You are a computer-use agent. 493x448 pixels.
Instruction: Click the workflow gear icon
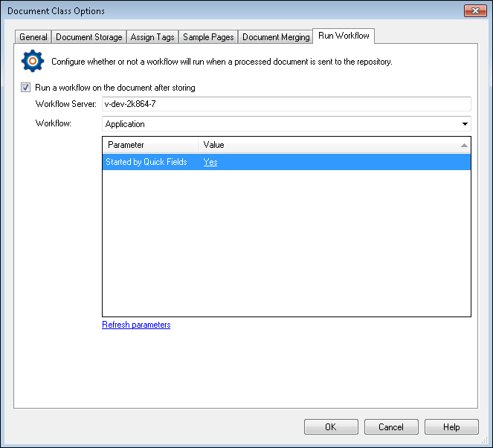pyautogui.click(x=33, y=61)
